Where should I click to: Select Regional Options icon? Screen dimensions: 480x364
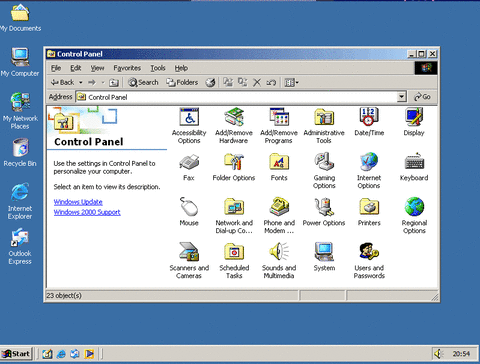414,216
